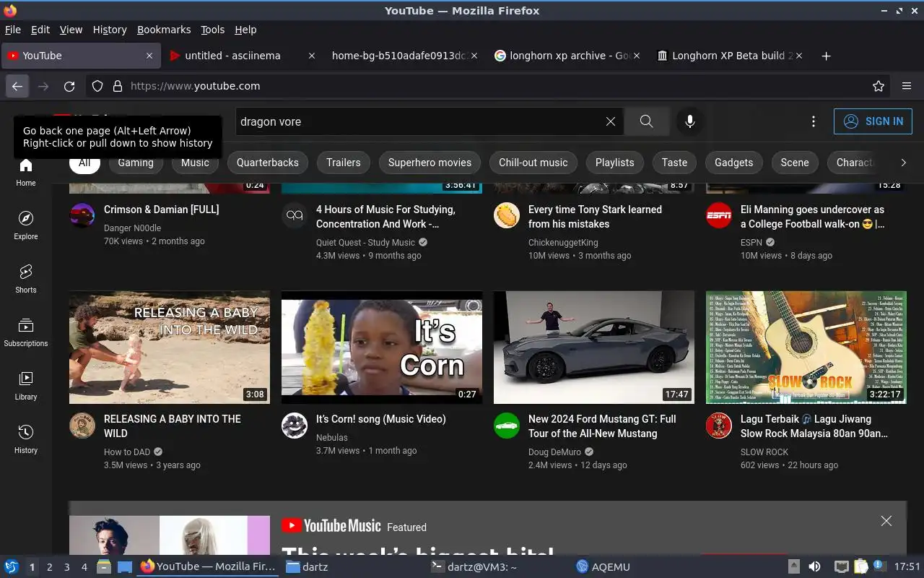Screen dimensions: 924x578
Task: Open SLOW ROCK channel avatar
Action: point(719,426)
